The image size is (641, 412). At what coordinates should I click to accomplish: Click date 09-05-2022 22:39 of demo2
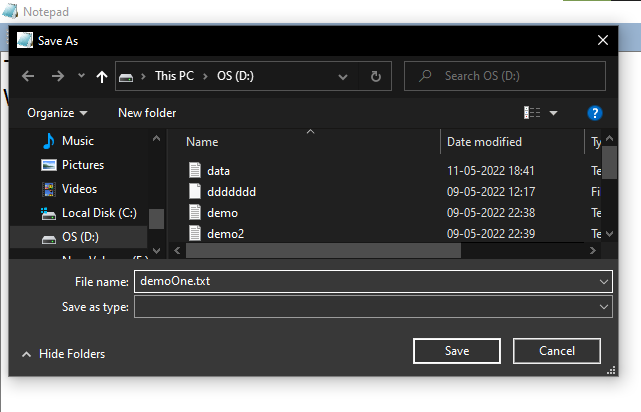click(x=491, y=234)
